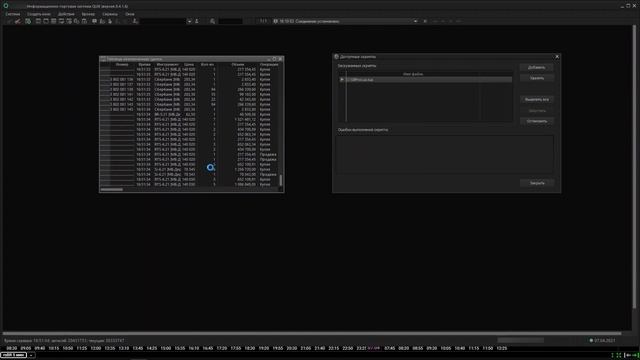
Task: Click Остановить button in scripts dialog
Action: [537, 121]
